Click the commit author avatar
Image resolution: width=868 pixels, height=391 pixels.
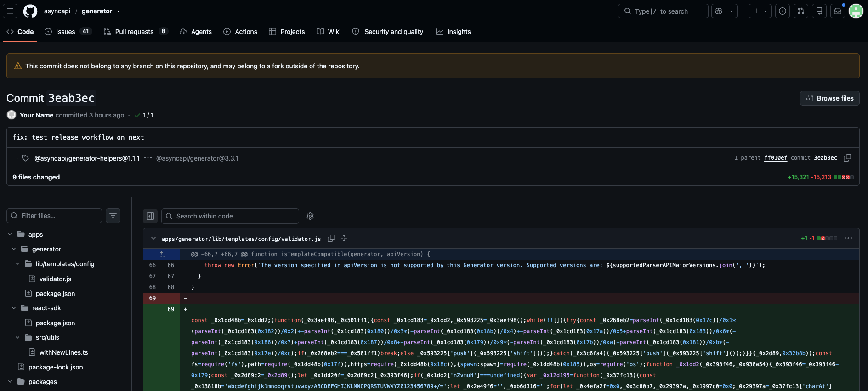click(x=11, y=115)
